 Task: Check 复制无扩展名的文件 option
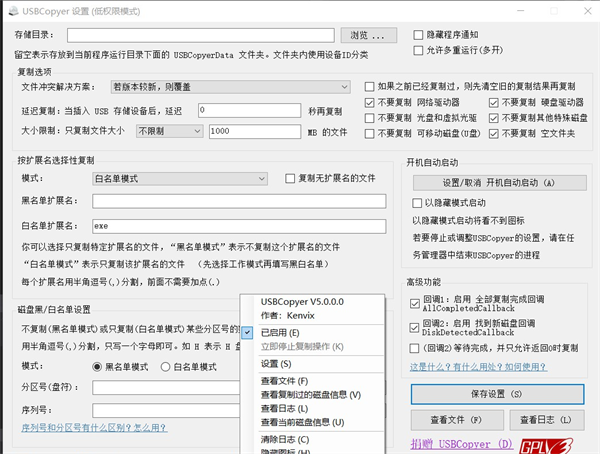click(x=291, y=178)
